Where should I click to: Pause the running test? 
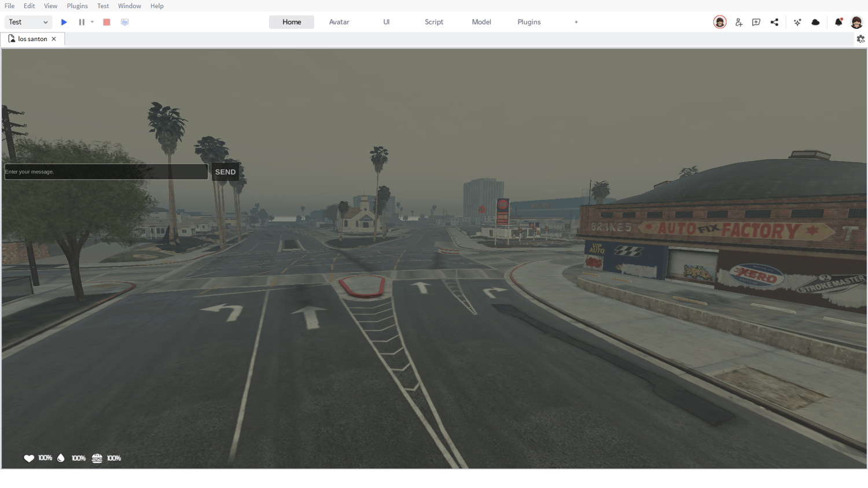pyautogui.click(x=82, y=22)
